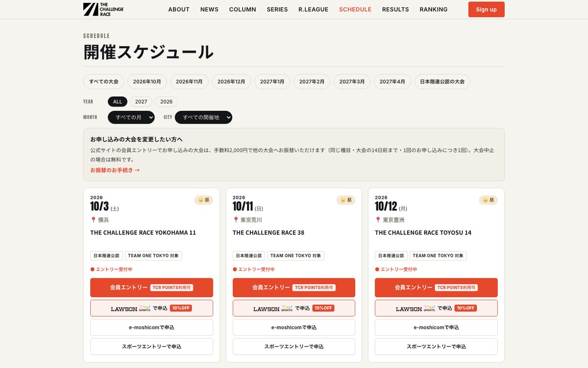Click エントリー受付中 status on the RACE 38 card

[x=254, y=269]
